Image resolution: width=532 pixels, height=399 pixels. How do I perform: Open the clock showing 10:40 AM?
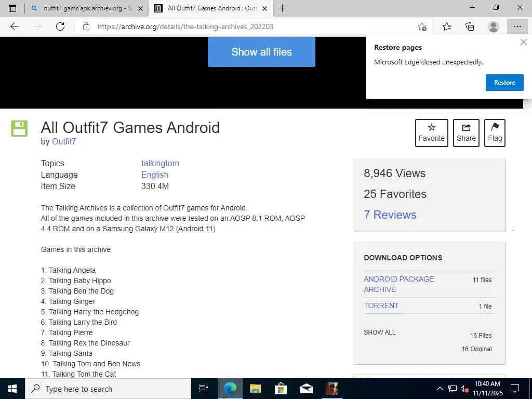click(x=487, y=389)
